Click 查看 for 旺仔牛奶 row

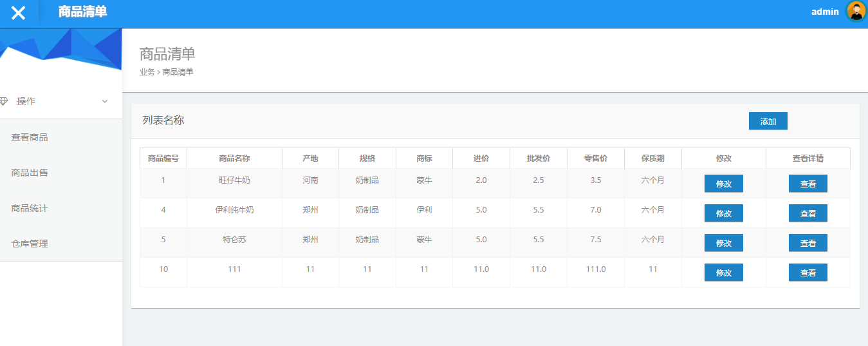(808, 184)
